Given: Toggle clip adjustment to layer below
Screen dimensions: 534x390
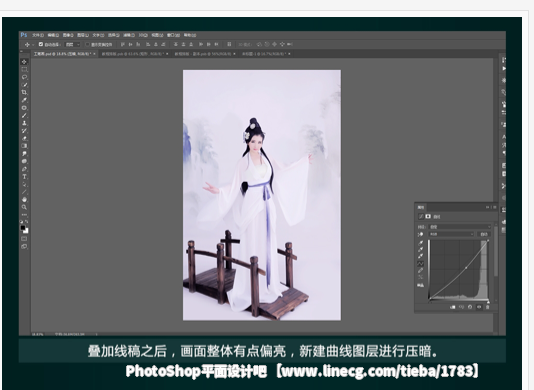Looking at the screenshot, I should coord(453,307).
